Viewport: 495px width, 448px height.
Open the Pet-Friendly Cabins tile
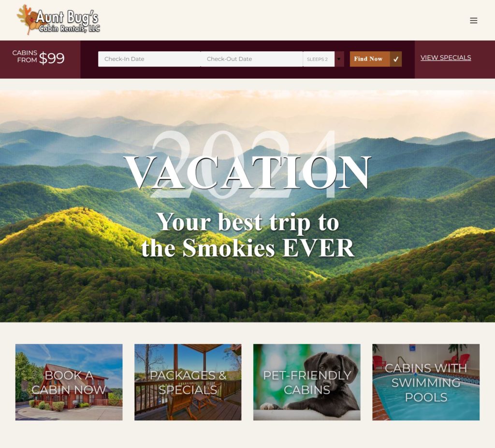[307, 382]
